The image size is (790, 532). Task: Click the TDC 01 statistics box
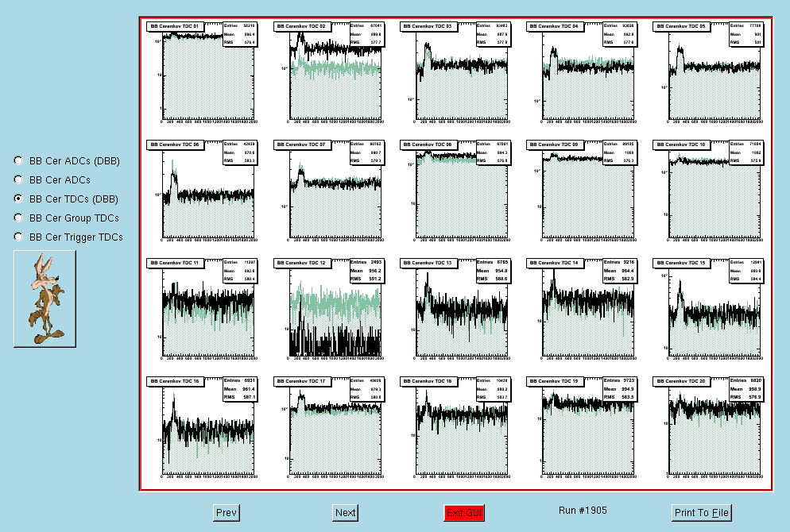click(x=240, y=33)
